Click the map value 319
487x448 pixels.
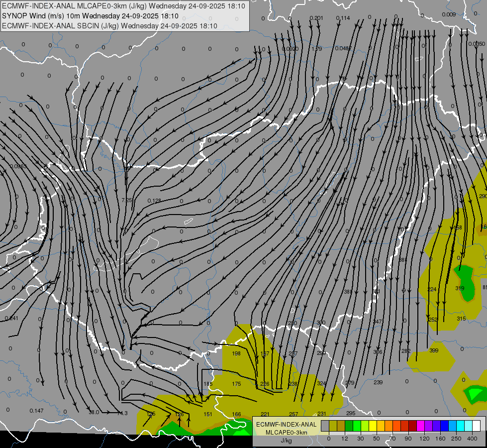pyautogui.click(x=460, y=289)
